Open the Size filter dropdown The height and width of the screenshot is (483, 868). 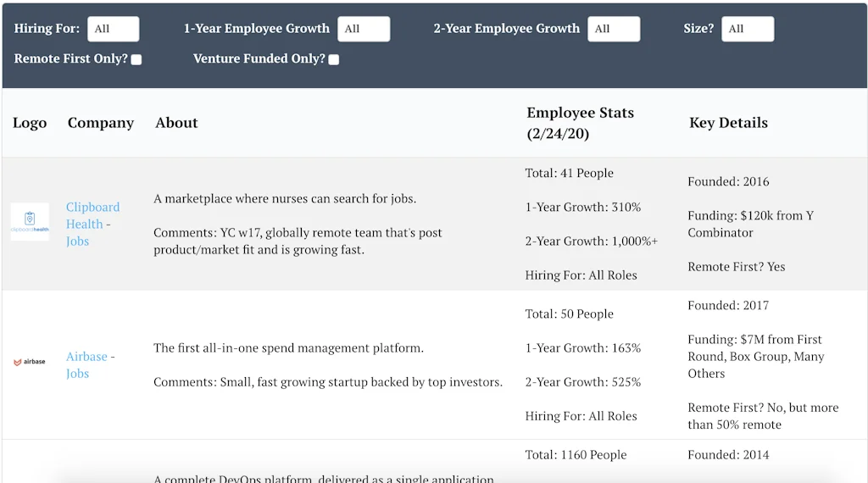point(748,29)
